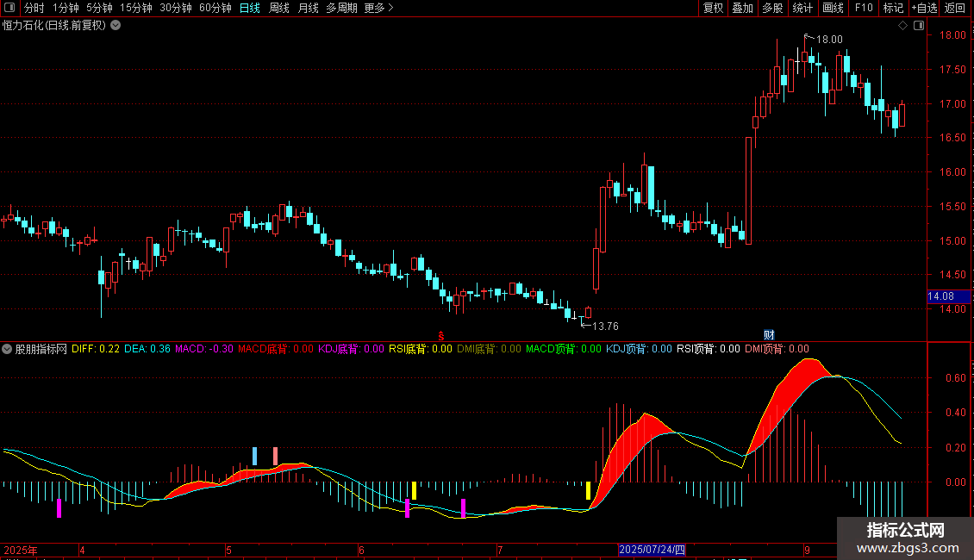Image resolution: width=974 pixels, height=560 pixels.
Task: Click the 复权 adjustment button
Action: (x=713, y=8)
